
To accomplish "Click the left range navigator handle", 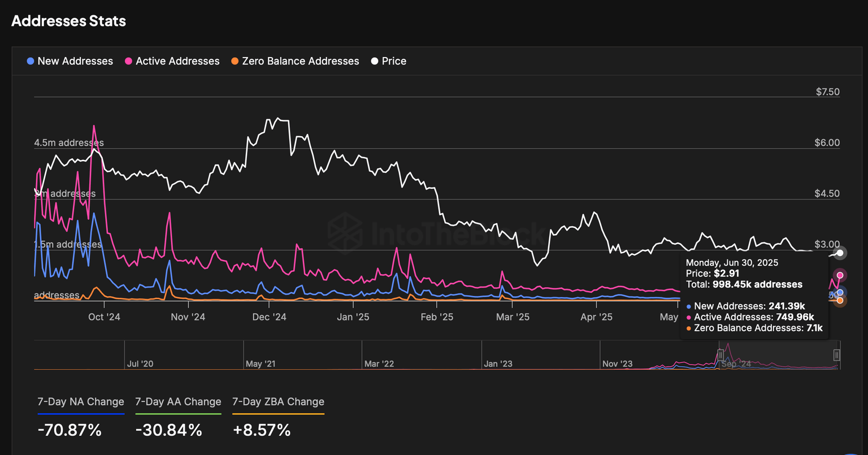I will click(x=721, y=355).
